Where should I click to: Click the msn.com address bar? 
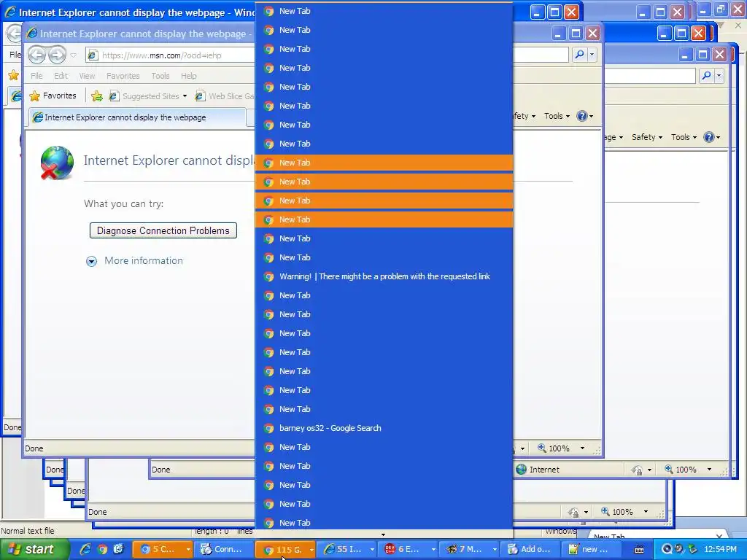pyautogui.click(x=170, y=55)
